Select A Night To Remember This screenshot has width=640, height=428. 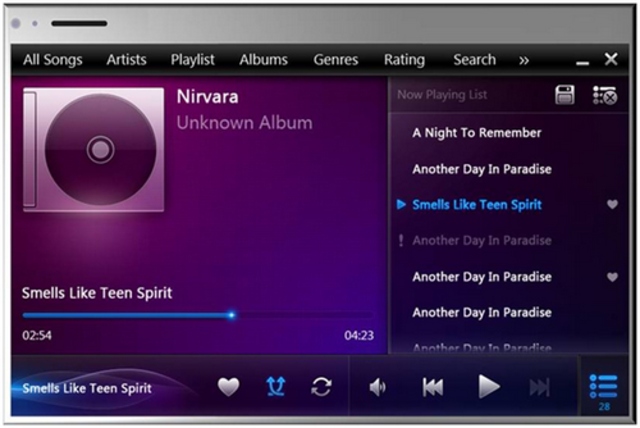(x=477, y=133)
